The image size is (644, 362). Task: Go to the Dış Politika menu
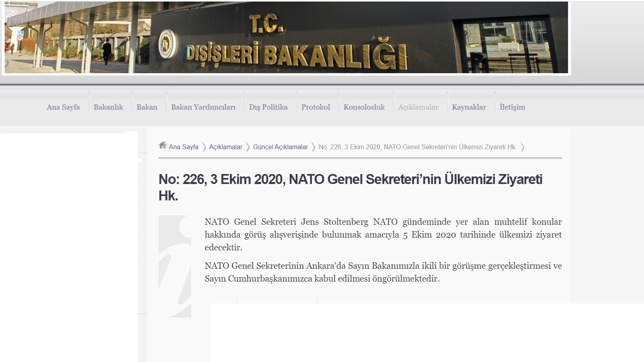coord(268,107)
